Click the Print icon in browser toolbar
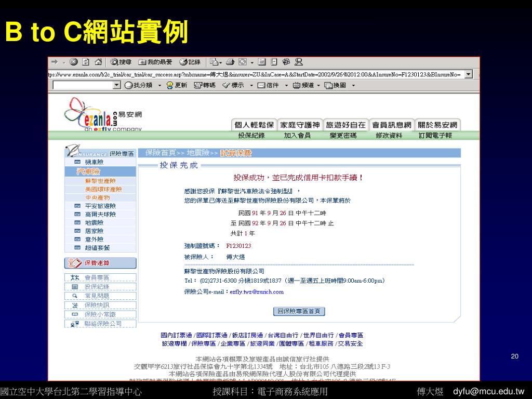 [230, 62]
